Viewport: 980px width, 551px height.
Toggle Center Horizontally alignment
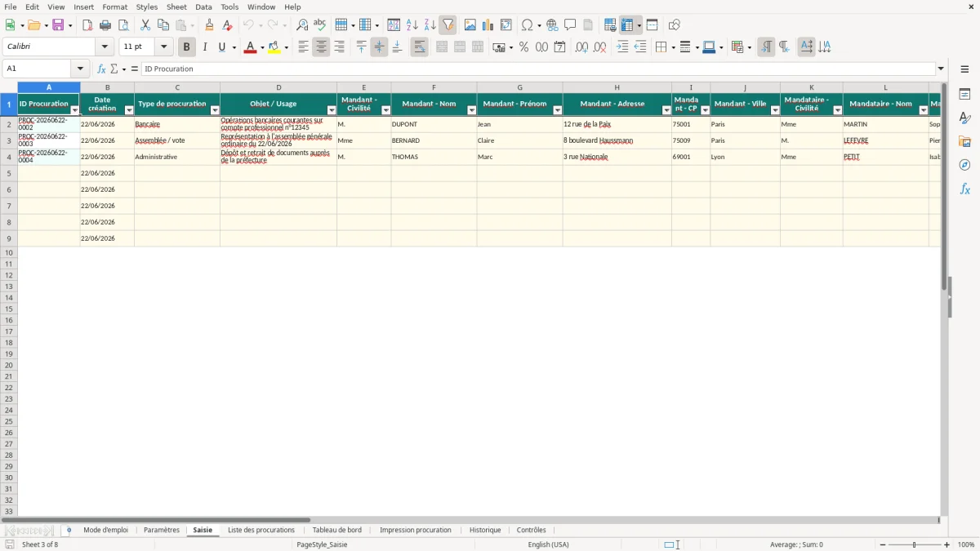tap(321, 47)
